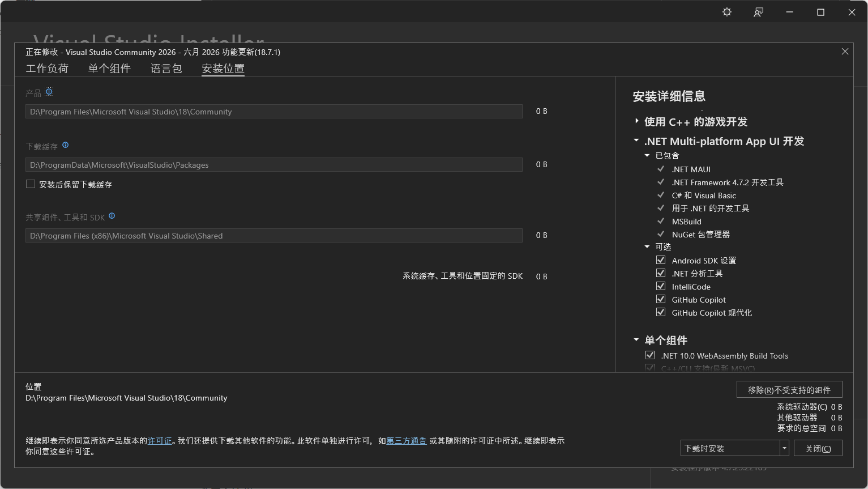Click NuGet 包管理器 item
Screen dimensions: 868x489
point(700,234)
